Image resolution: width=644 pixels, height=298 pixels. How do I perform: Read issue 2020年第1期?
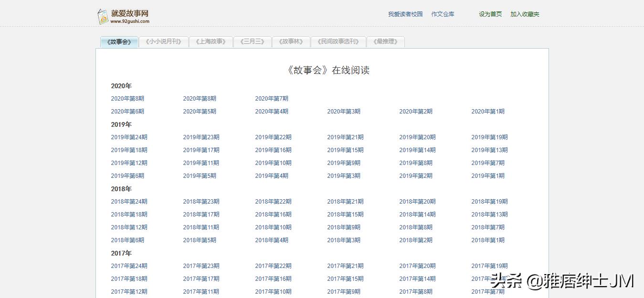[x=488, y=112]
